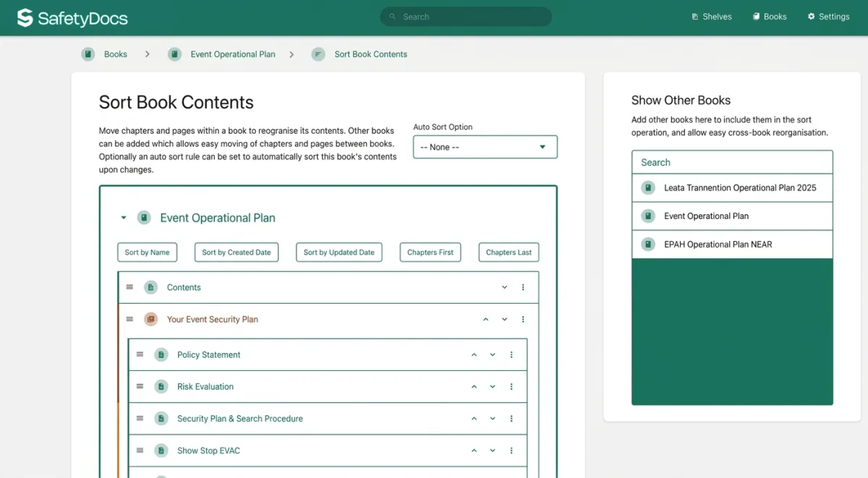Add Leata Trannention Operational Plan 2025 book
Viewport: 868px width, 478px height.
732,188
